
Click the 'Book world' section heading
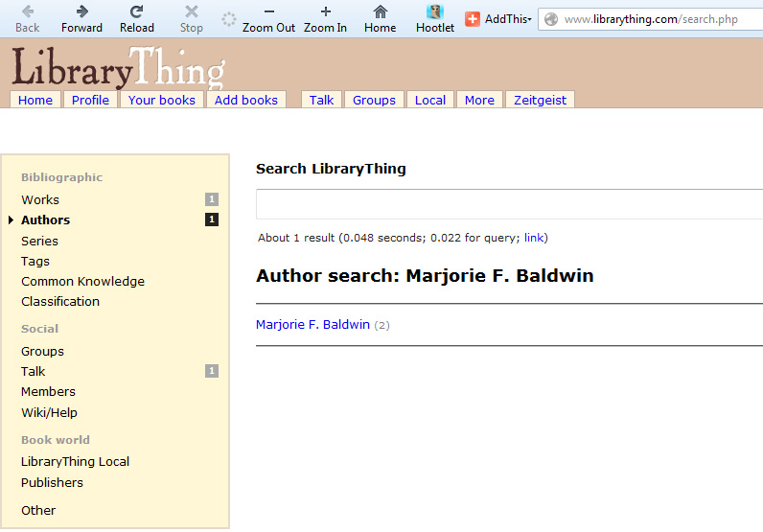pos(55,440)
